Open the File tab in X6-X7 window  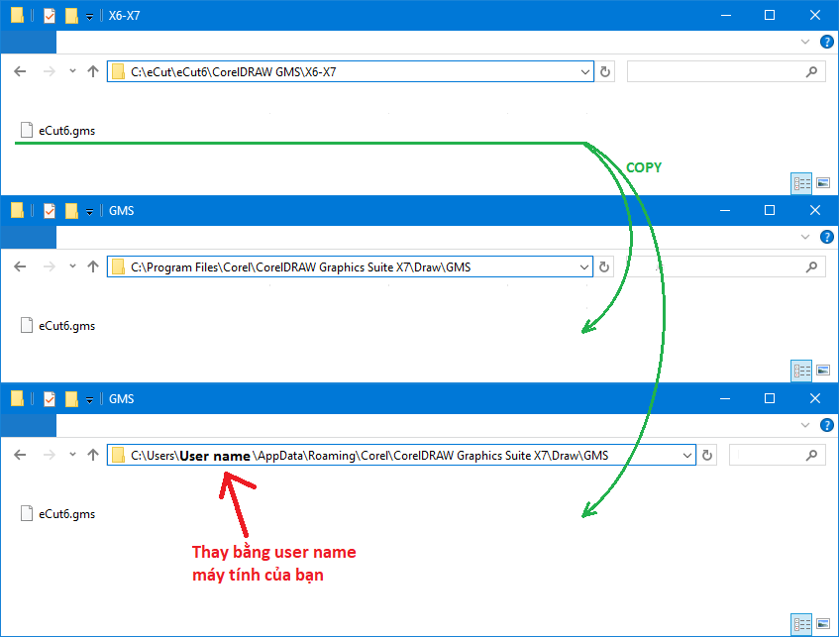coord(29,42)
